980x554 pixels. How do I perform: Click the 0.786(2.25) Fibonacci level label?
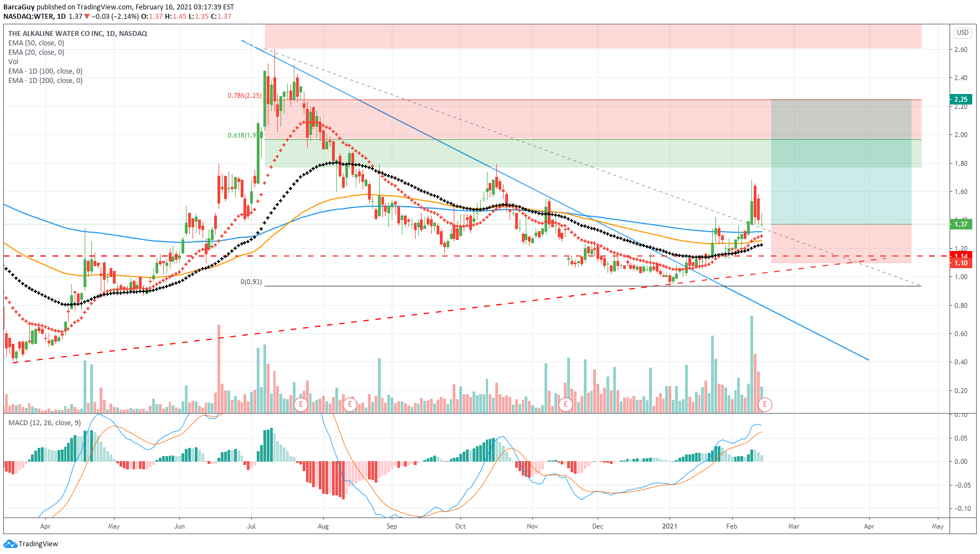[245, 96]
